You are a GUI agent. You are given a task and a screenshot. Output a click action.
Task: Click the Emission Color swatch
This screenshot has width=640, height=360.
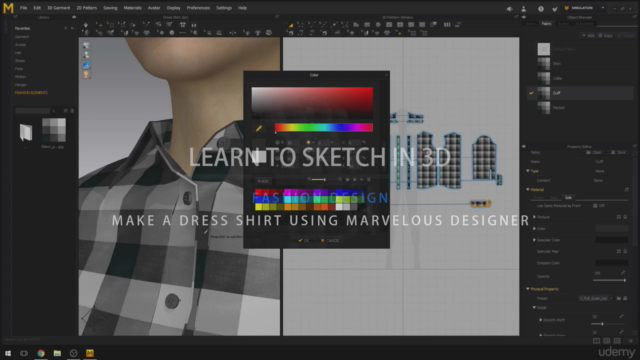point(611,263)
